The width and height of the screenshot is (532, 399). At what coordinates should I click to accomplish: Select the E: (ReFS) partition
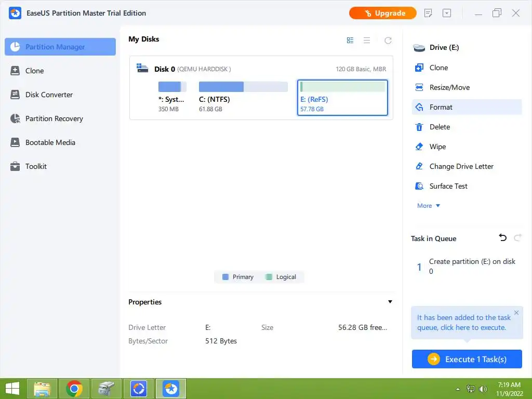[342, 98]
